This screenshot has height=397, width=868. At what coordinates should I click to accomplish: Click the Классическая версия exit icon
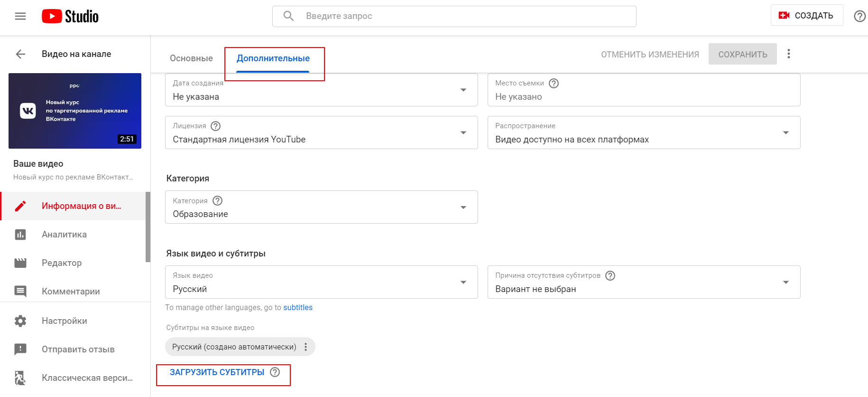[20, 378]
